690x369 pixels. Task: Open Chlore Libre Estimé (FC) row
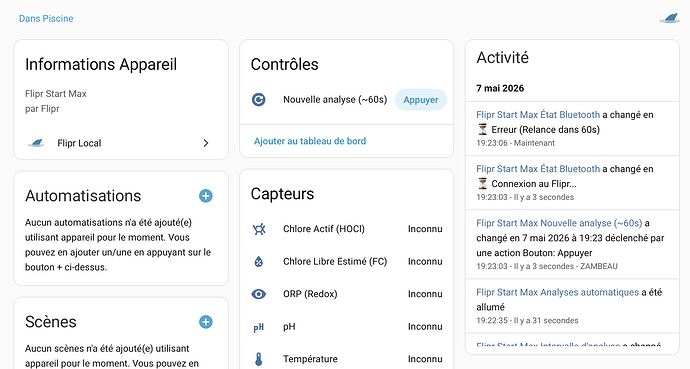(347, 262)
